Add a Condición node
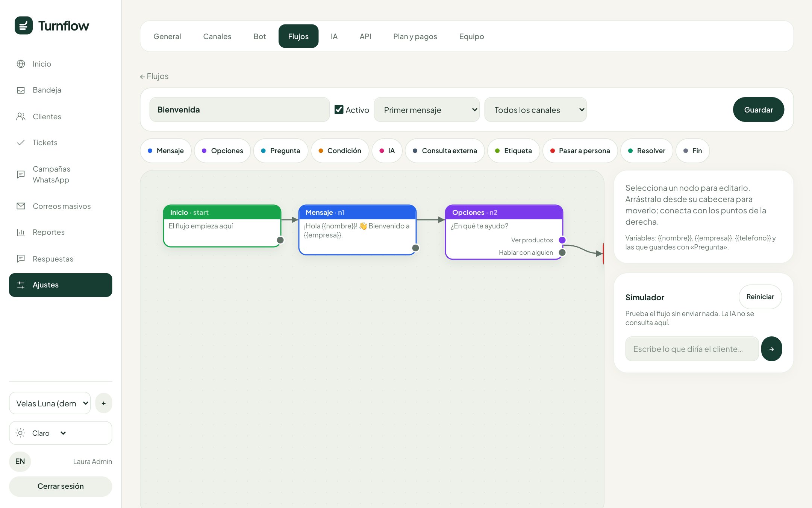Screen dimensions: 812x508 click(x=340, y=151)
